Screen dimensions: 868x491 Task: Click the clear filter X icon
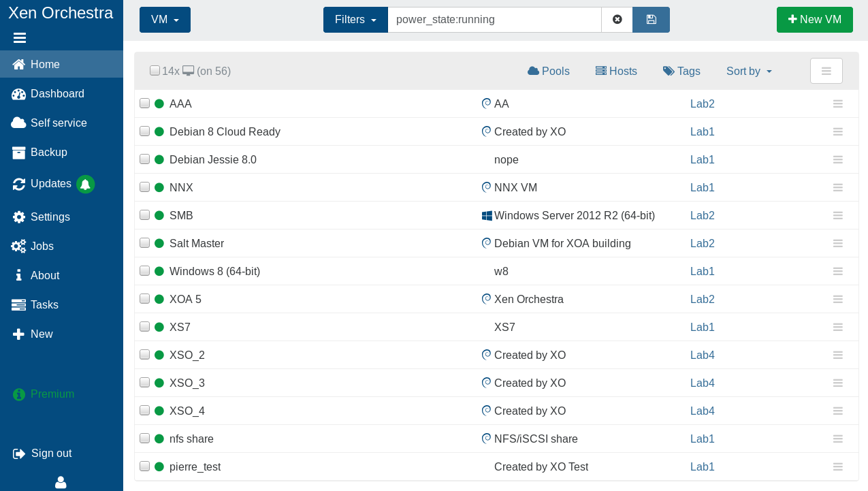tap(617, 20)
